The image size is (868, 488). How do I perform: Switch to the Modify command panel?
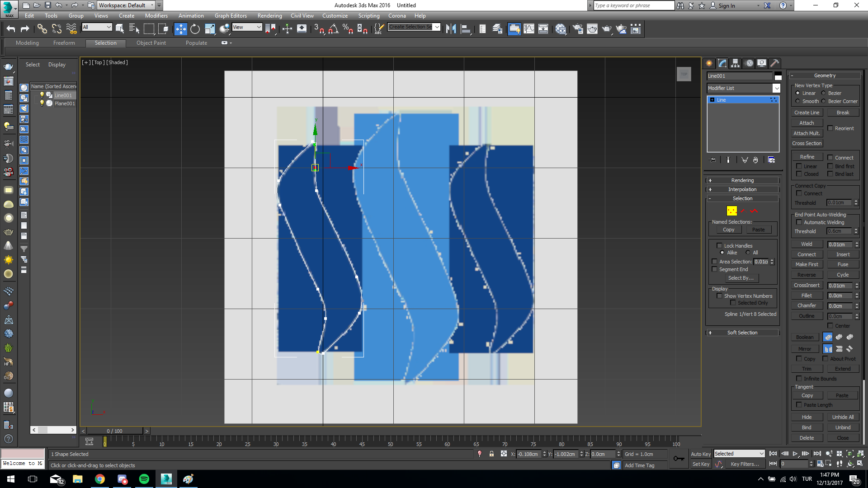722,63
